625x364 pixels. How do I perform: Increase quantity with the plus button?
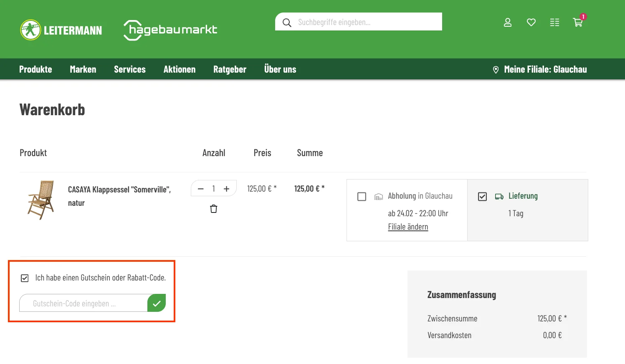(226, 188)
